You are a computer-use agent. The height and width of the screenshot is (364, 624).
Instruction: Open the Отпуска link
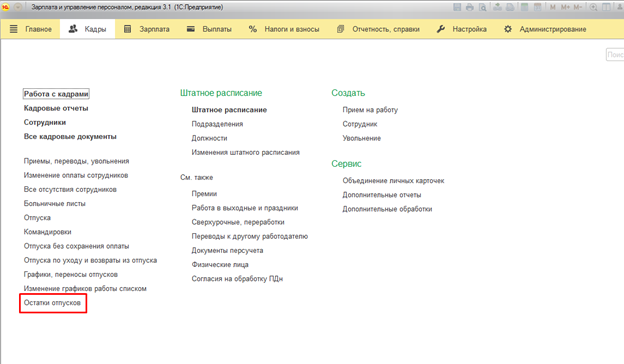(x=37, y=218)
